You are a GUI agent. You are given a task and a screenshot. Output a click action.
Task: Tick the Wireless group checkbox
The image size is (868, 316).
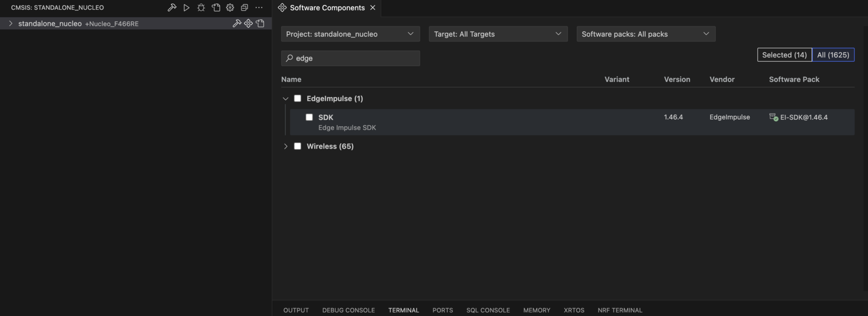(x=297, y=146)
